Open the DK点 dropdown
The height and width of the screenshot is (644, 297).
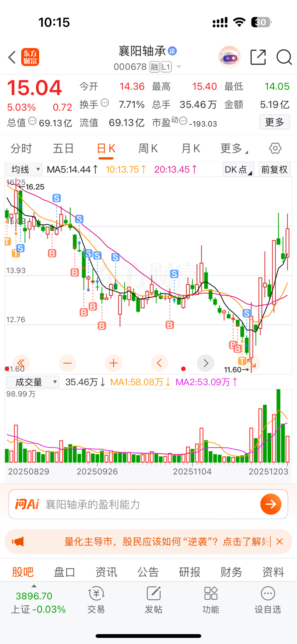(238, 169)
